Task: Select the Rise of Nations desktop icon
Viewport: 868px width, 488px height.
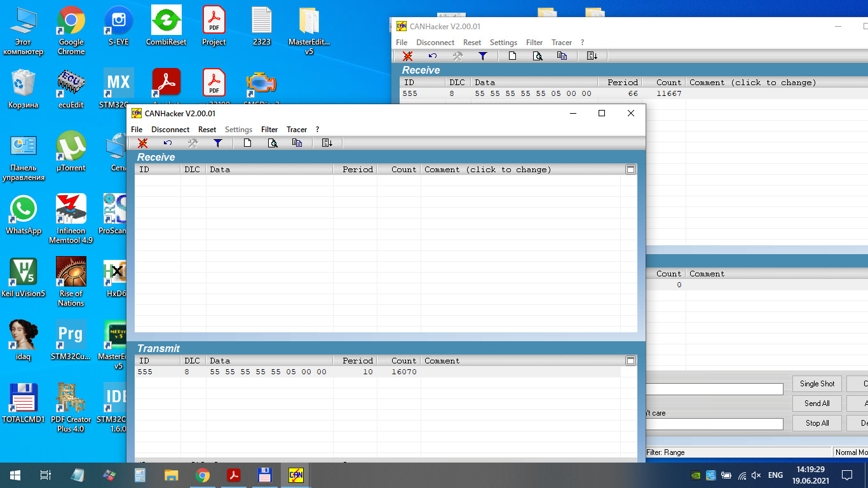Action: [71, 282]
